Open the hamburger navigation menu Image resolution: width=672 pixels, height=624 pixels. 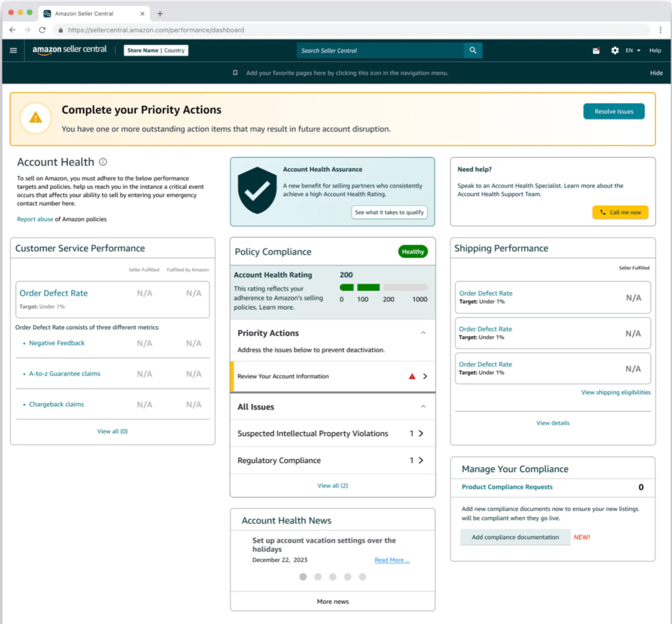13,50
